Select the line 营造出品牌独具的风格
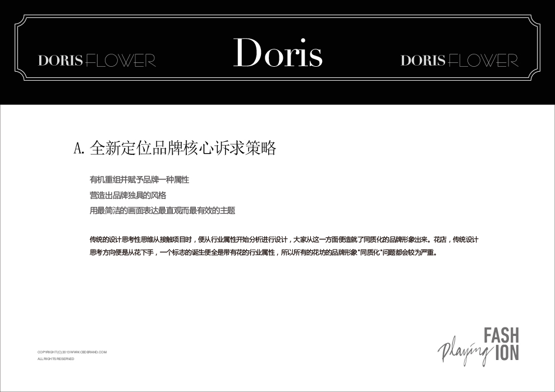Viewport: 555px width, 392px height. tap(128, 195)
